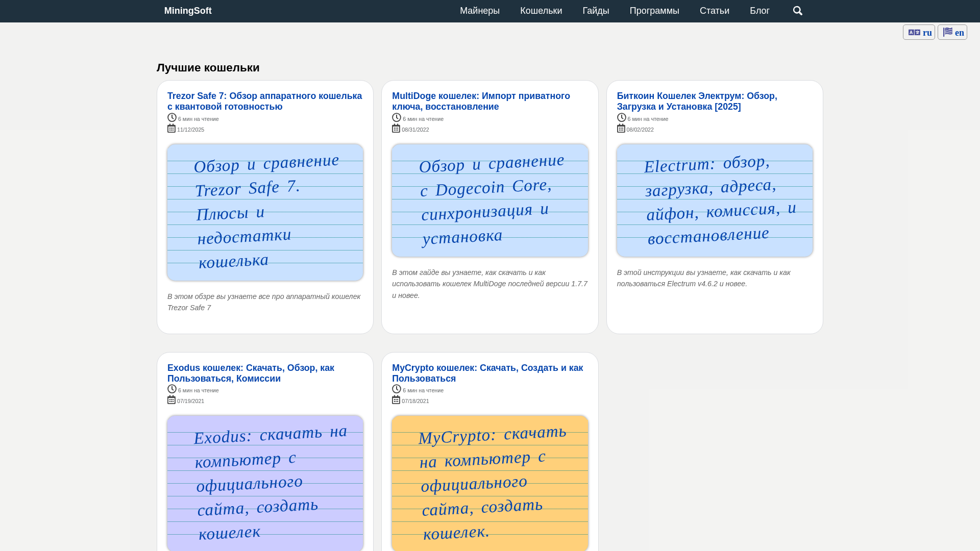Click clock icon on Exodus card

point(172,389)
